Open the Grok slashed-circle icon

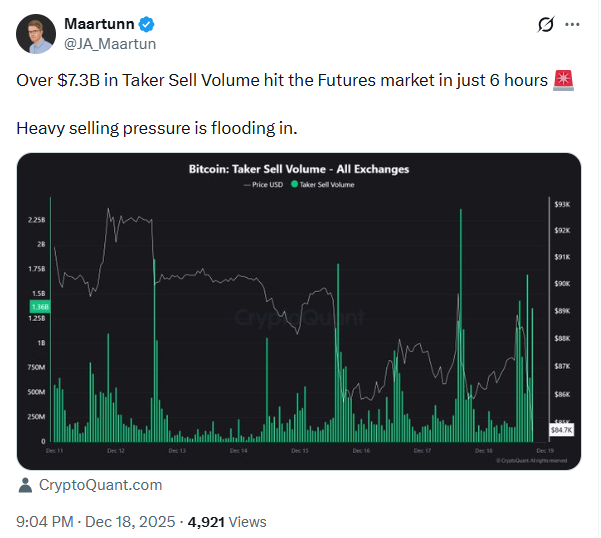point(546,24)
